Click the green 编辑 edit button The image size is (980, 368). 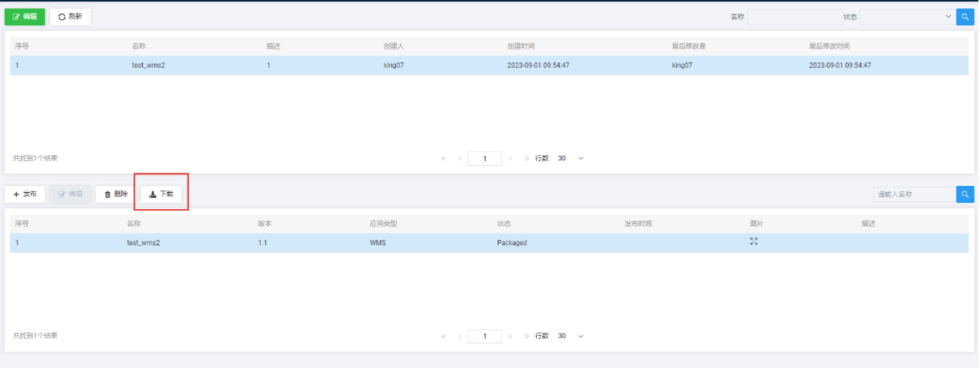click(x=25, y=16)
